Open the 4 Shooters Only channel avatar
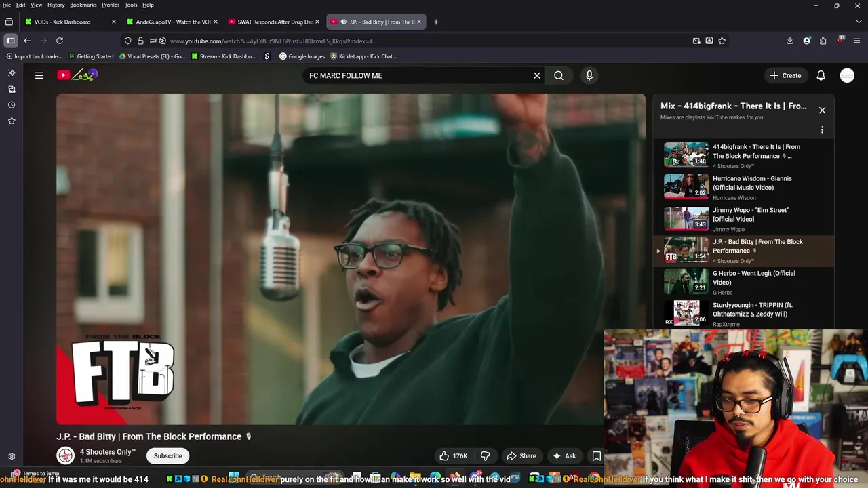868x488 pixels. (x=65, y=455)
